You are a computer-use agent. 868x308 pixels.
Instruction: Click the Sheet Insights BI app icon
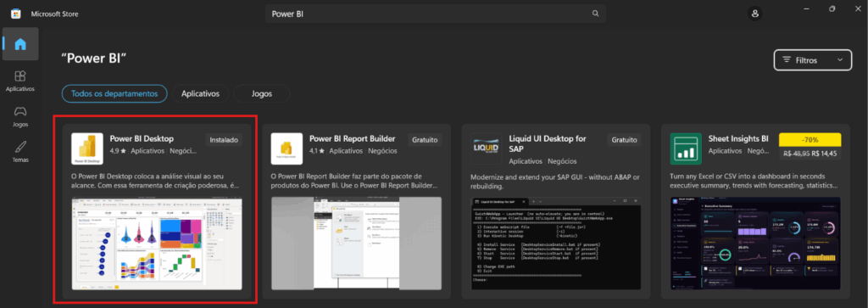(686, 149)
